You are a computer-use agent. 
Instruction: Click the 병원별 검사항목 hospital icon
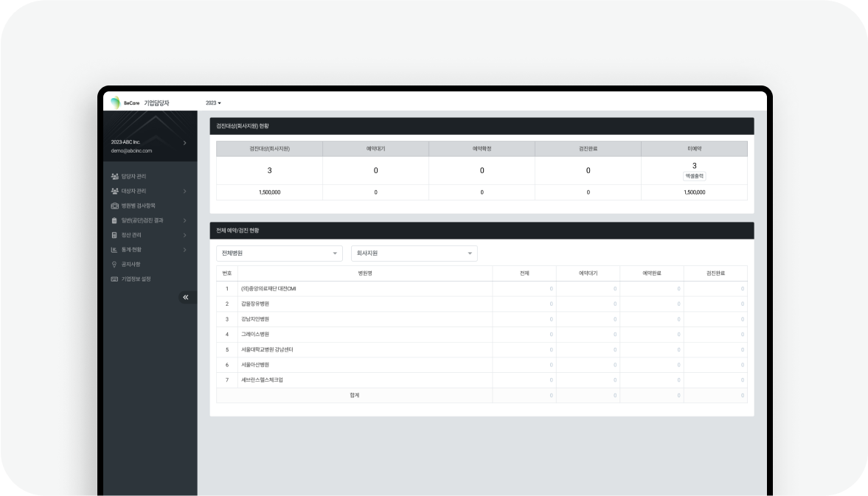pos(114,206)
